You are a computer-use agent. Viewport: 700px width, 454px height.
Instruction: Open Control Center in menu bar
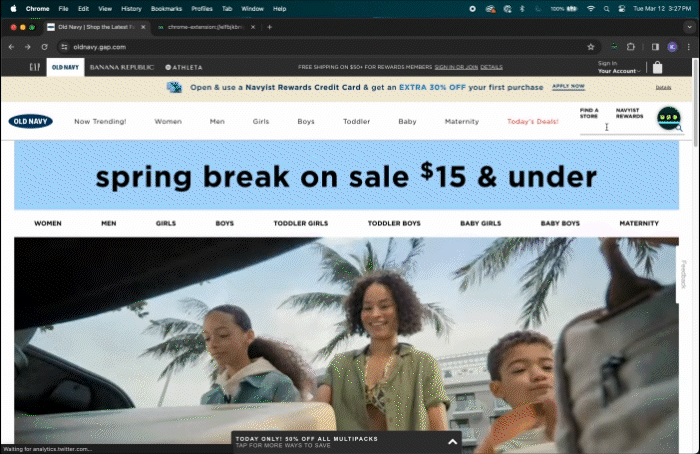(x=621, y=8)
